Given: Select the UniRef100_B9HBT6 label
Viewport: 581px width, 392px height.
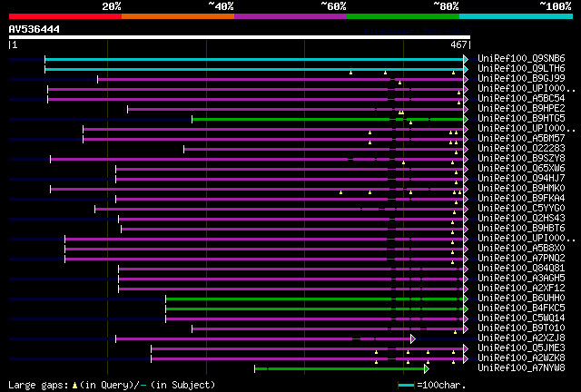Looking at the screenshot, I should tap(521, 229).
